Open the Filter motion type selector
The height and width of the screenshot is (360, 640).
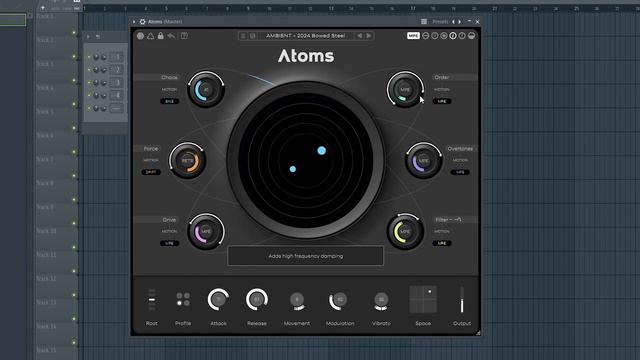442,243
